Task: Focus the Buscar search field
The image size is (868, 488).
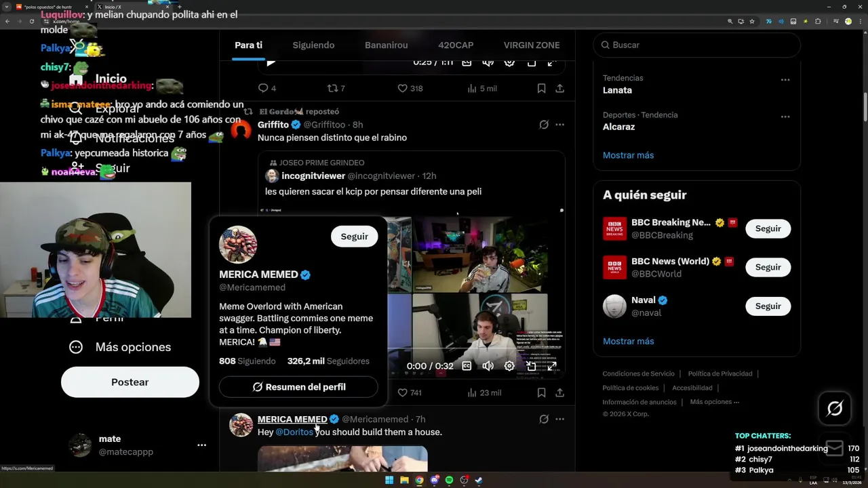Action: pyautogui.click(x=697, y=45)
